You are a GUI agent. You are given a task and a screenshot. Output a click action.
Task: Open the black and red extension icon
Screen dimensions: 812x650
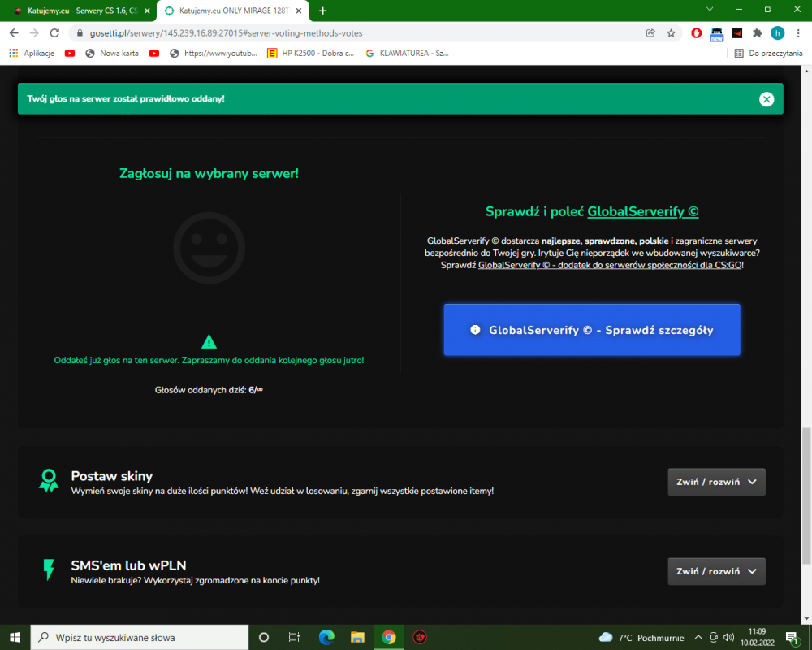point(737,33)
